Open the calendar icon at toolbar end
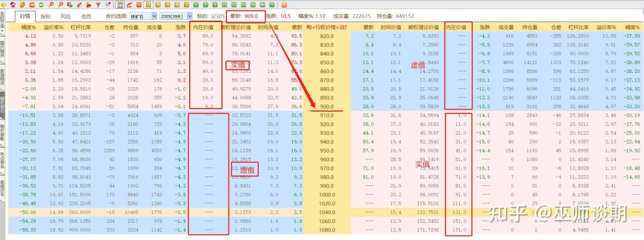 (x=284, y=4)
